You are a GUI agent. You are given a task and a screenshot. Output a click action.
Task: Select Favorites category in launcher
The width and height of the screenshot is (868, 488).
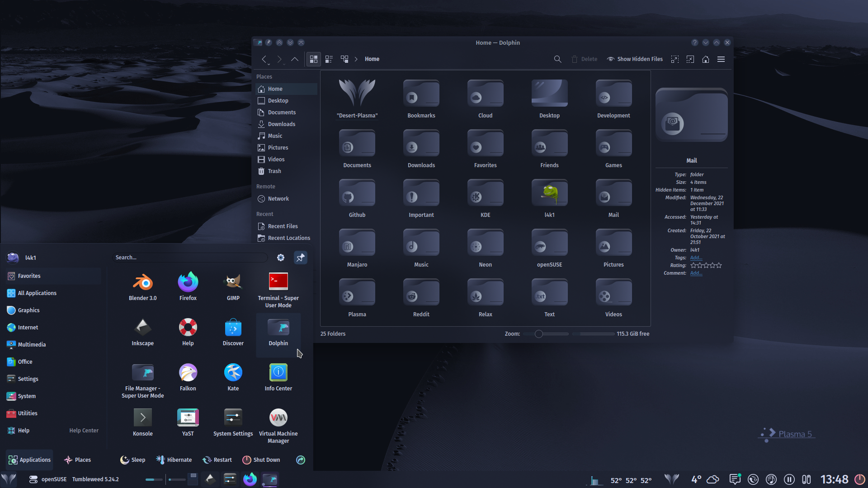(x=53, y=276)
